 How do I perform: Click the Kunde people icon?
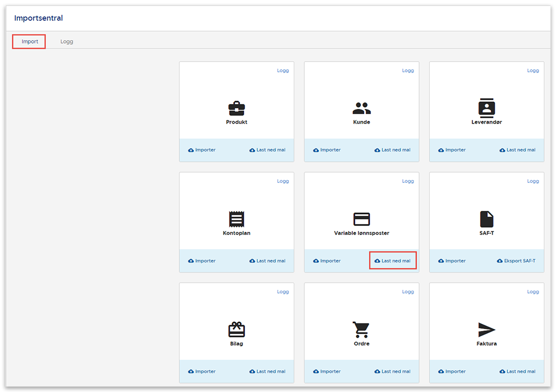pyautogui.click(x=361, y=108)
